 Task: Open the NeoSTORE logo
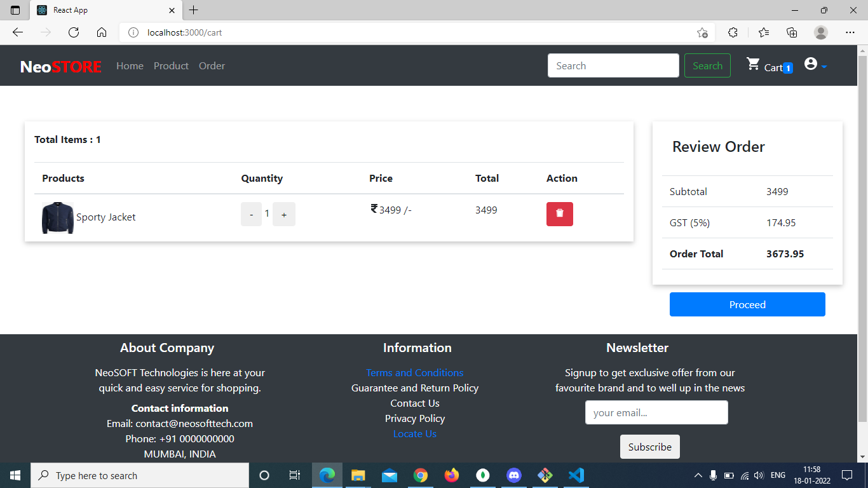(60, 65)
